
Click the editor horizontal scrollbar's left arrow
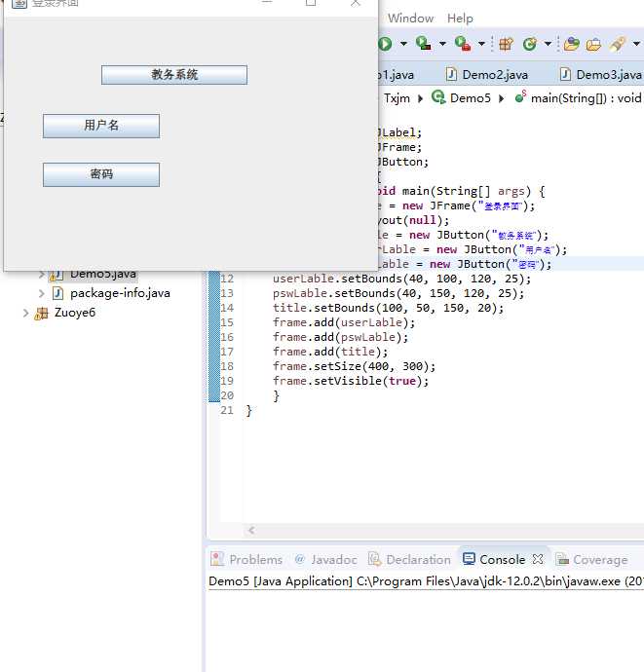251,531
